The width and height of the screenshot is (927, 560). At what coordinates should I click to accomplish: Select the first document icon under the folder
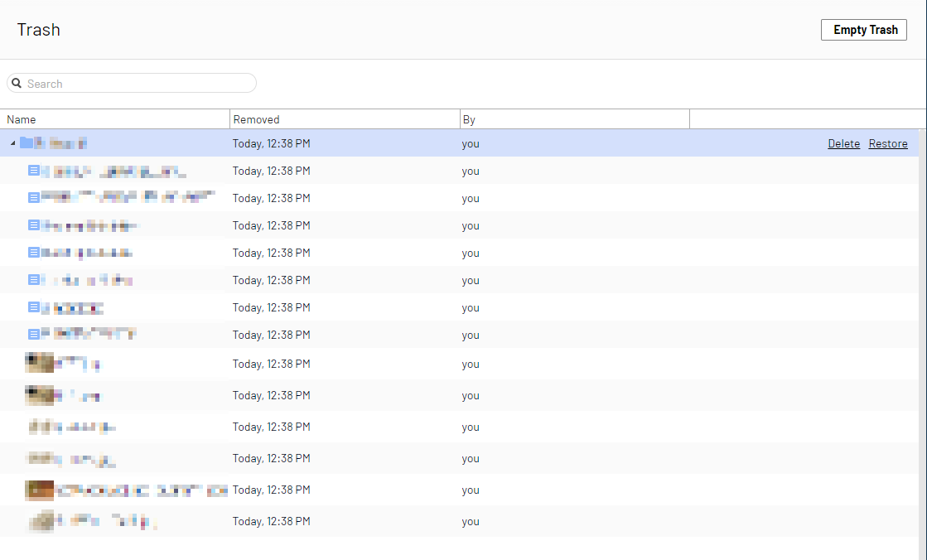tap(34, 171)
